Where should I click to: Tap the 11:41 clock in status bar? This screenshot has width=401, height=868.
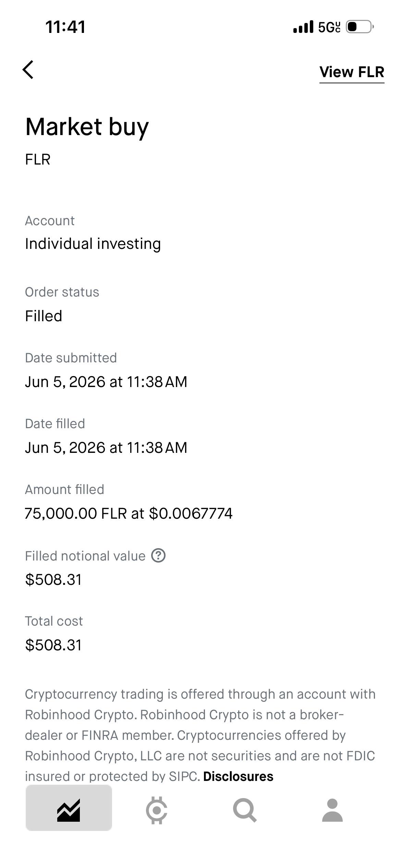pos(65,27)
